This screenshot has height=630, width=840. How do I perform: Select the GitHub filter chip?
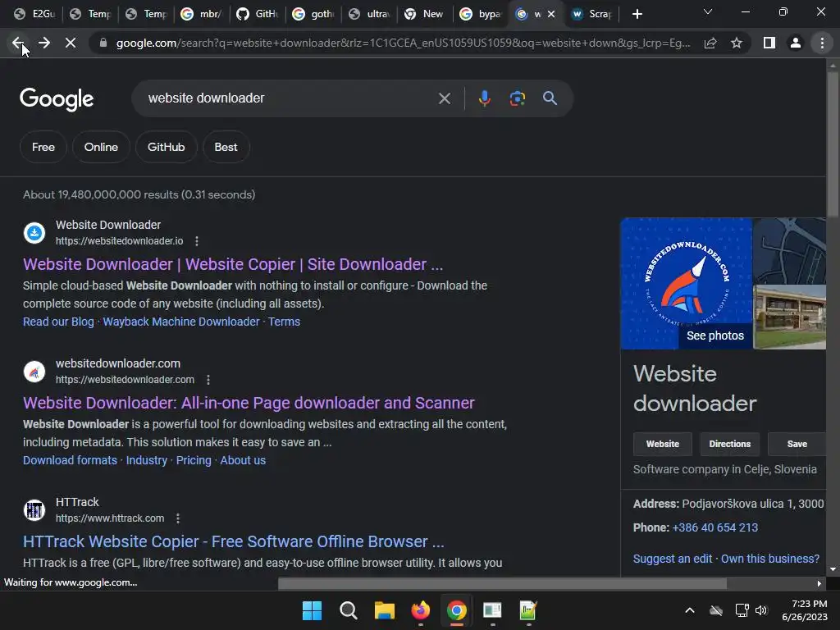(166, 147)
